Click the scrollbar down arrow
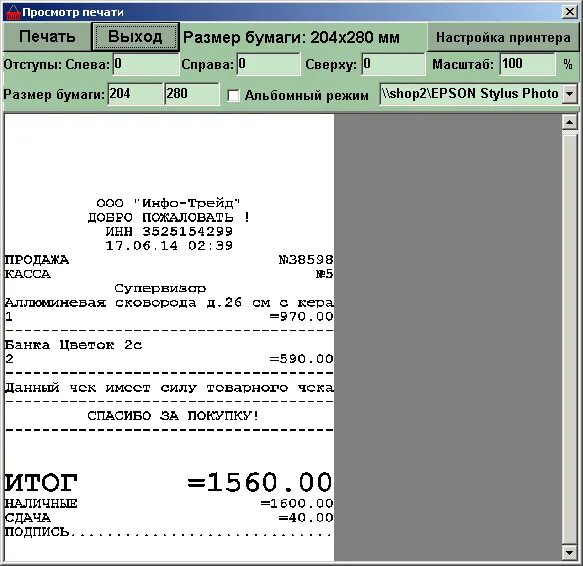 tap(570, 553)
